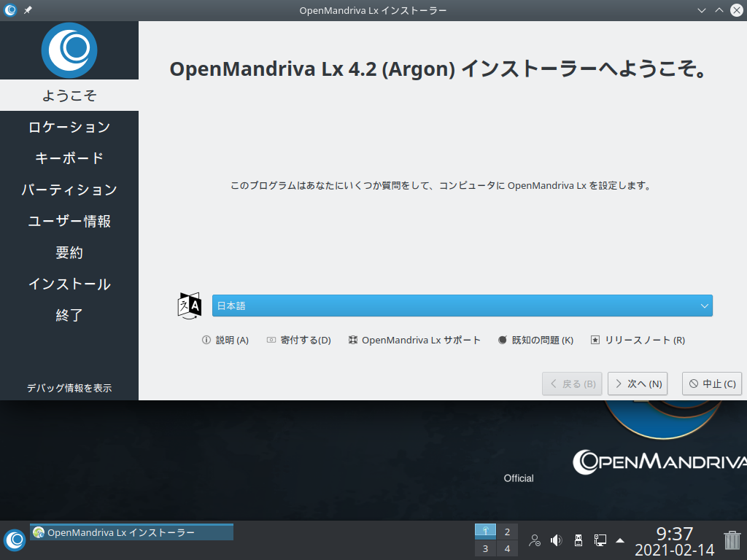
Task: Open 説明 (A) about information
Action: click(x=225, y=340)
